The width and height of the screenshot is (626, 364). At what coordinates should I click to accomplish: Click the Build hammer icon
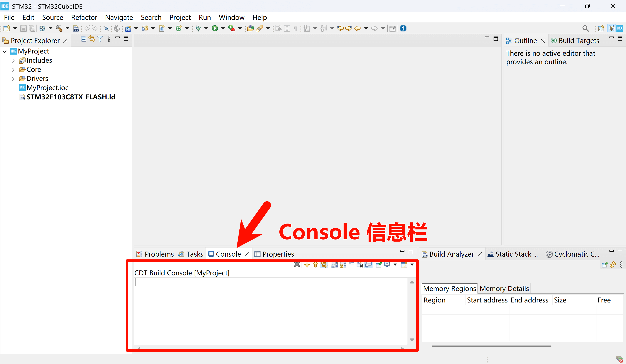tap(59, 28)
